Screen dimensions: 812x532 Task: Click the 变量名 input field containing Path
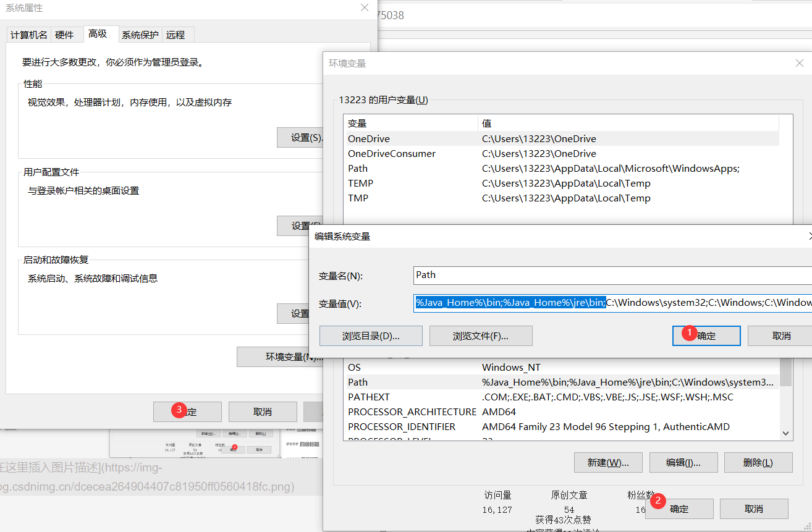coord(612,275)
